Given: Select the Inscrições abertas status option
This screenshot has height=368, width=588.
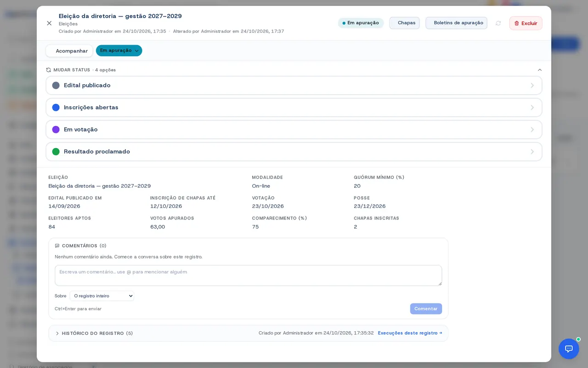Looking at the screenshot, I should [x=294, y=108].
